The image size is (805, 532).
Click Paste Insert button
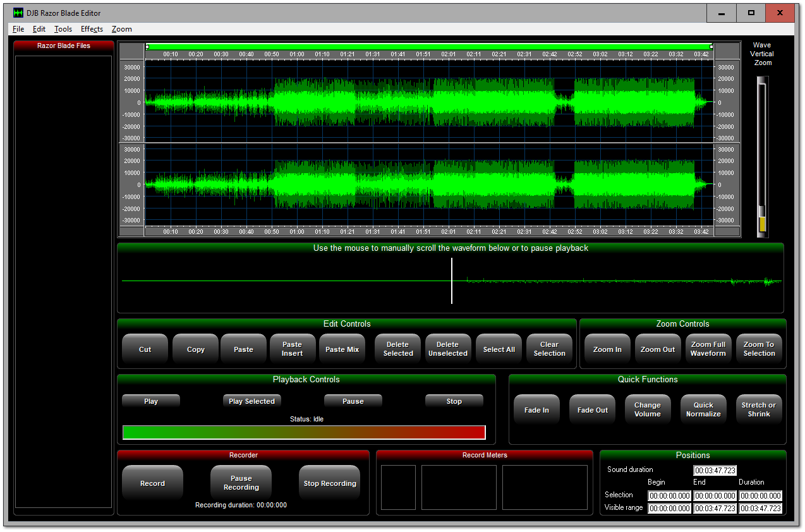(293, 349)
